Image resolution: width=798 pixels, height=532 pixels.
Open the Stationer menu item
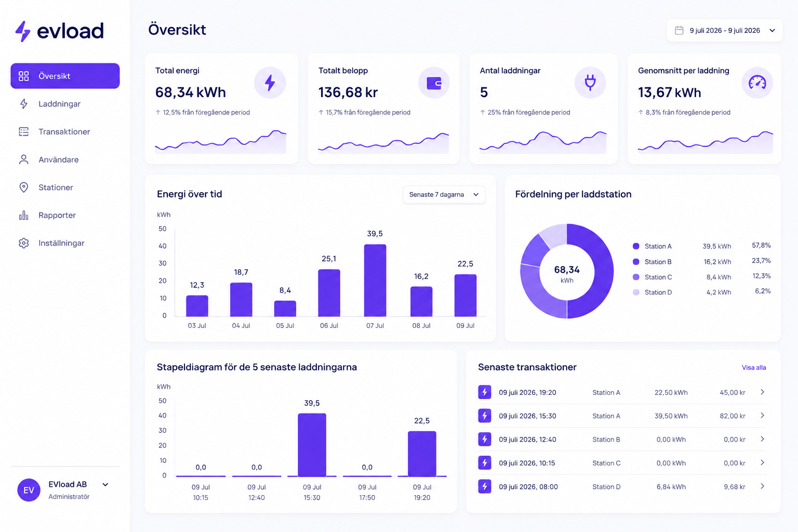tap(65, 188)
